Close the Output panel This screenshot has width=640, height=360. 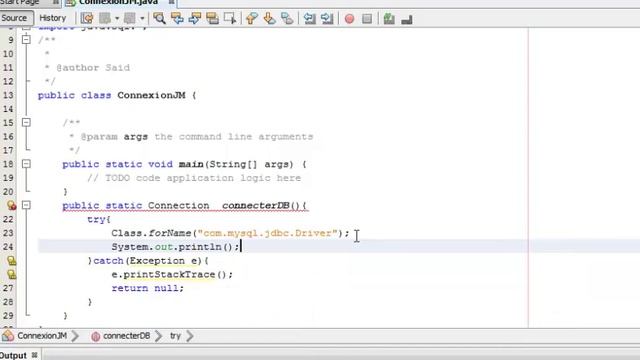click(35, 356)
